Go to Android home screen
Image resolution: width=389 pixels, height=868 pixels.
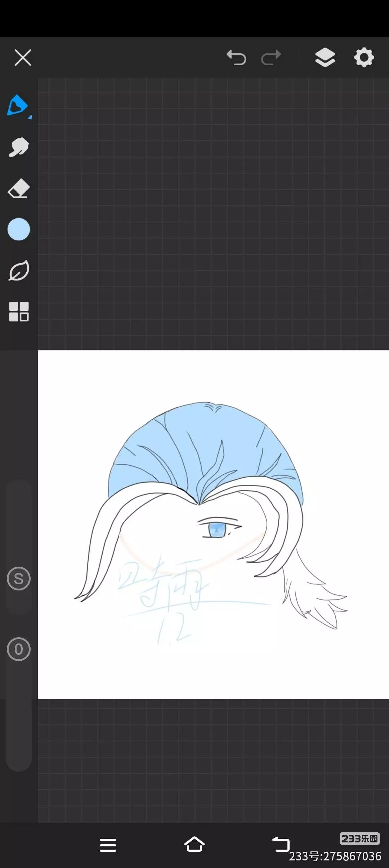194,844
